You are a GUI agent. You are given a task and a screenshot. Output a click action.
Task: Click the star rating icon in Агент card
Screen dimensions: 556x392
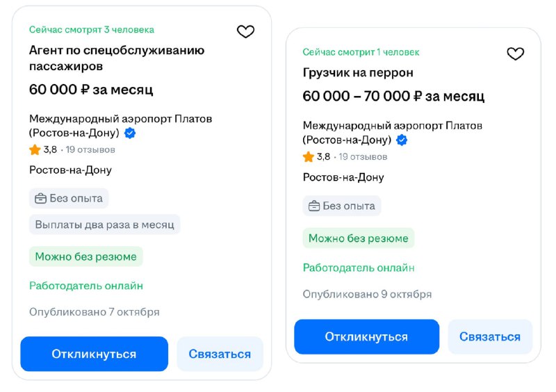[x=35, y=149]
